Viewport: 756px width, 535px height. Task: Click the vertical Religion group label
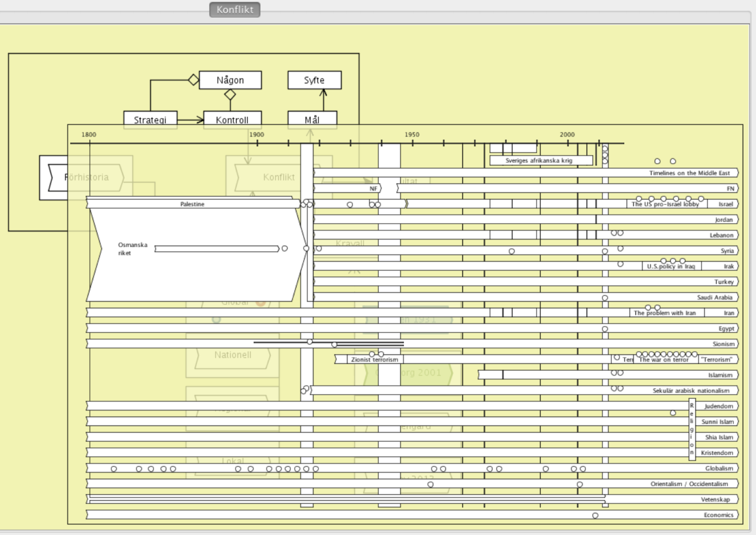(692, 429)
